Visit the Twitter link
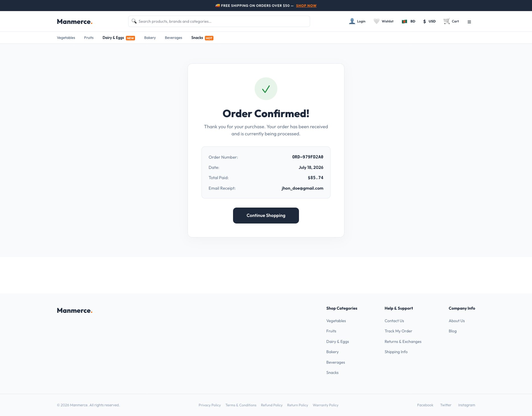532x416 pixels. pyautogui.click(x=446, y=405)
